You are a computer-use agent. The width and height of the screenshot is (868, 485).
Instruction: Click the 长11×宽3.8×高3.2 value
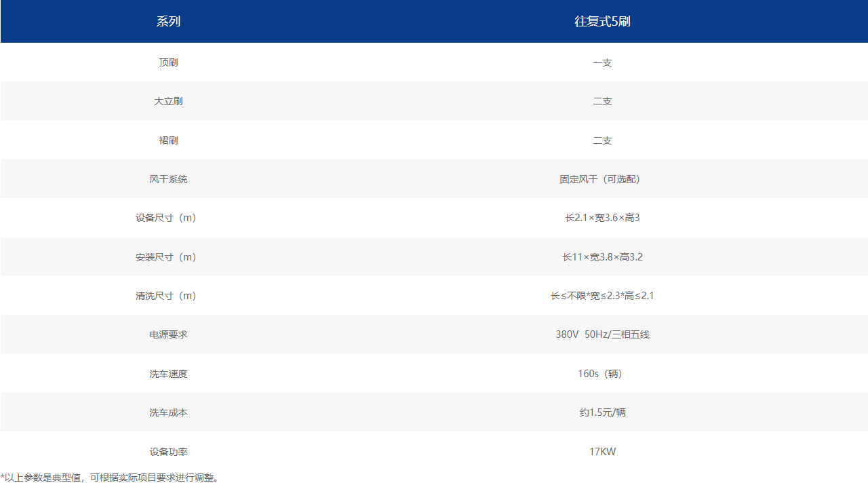[602, 257]
